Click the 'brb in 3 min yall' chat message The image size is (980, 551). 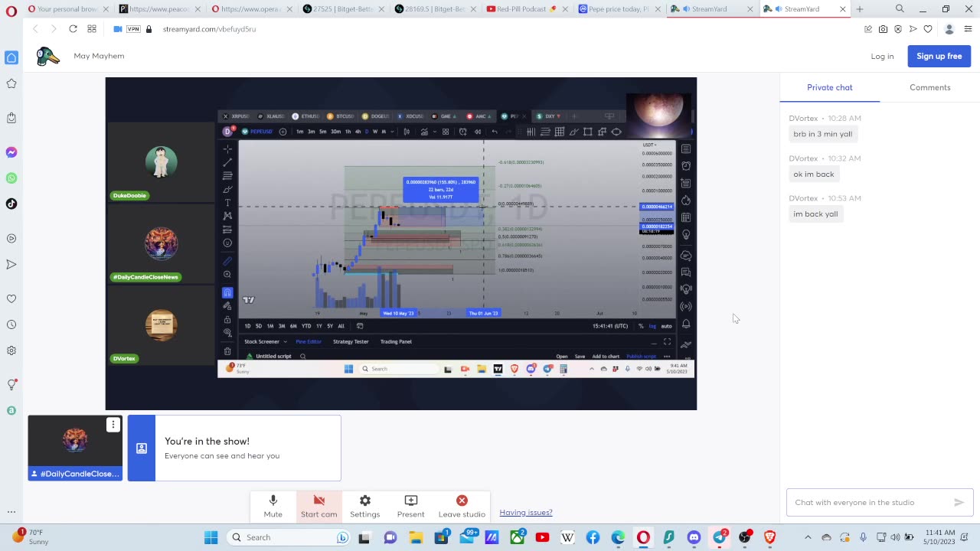coord(823,134)
